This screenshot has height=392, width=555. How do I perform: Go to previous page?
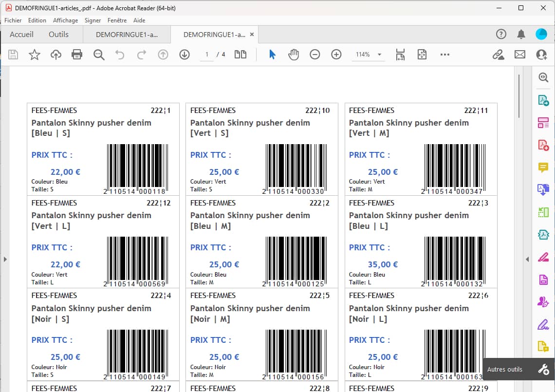pyautogui.click(x=163, y=55)
